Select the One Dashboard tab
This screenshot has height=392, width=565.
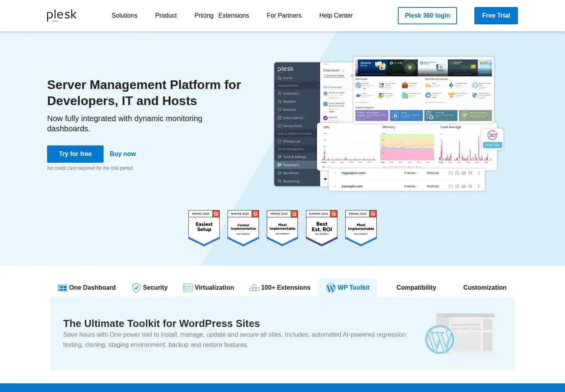click(87, 288)
